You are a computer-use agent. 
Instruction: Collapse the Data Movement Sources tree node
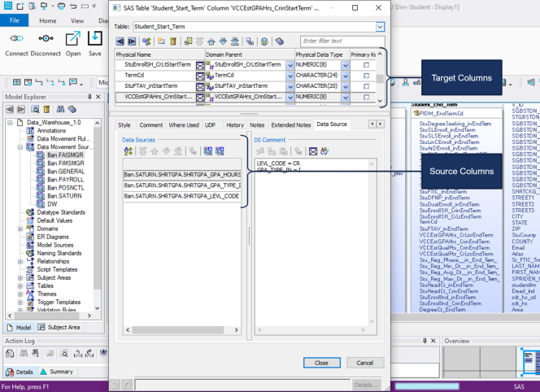(x=20, y=147)
